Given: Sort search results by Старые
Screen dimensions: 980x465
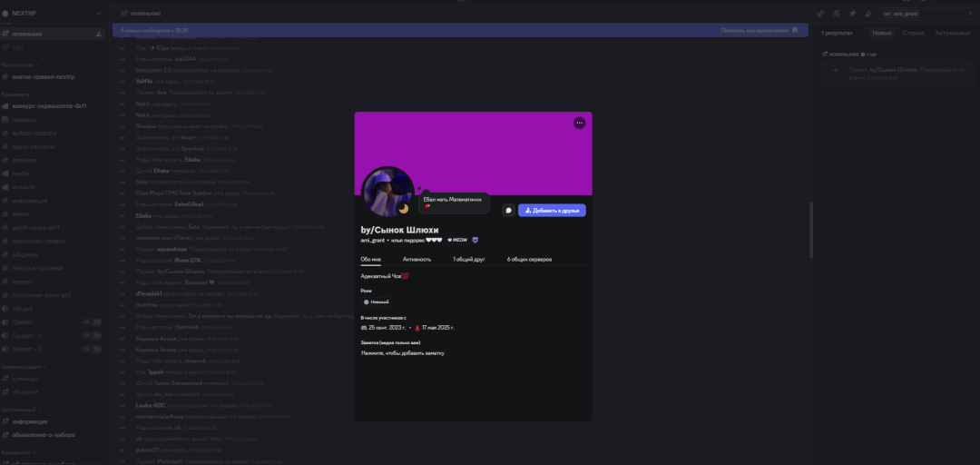Looking at the screenshot, I should [913, 33].
